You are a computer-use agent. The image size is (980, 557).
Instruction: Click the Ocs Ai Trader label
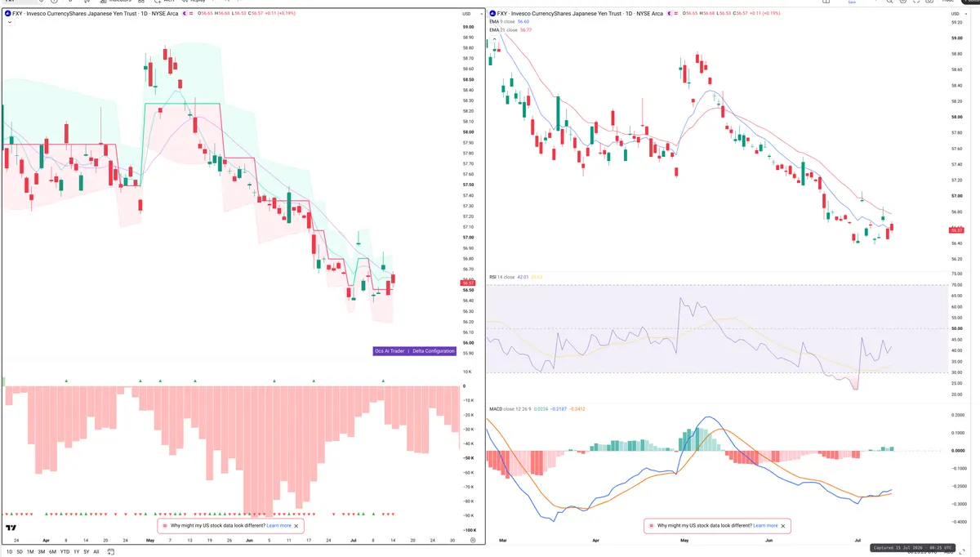(390, 351)
